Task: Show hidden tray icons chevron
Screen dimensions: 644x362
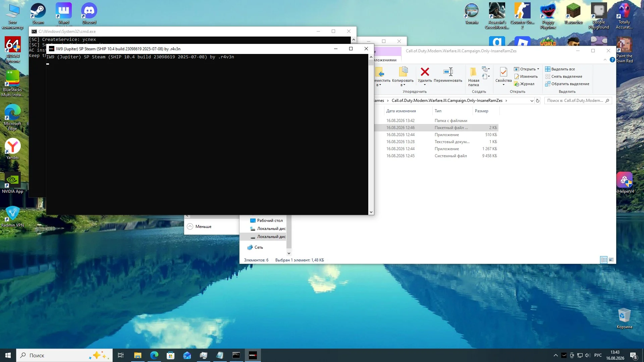Action: 555,355
